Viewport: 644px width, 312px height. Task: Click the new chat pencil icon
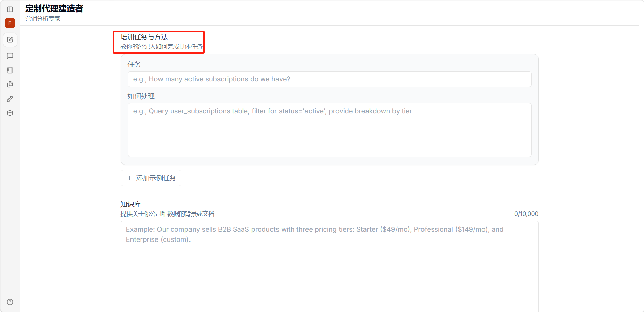(10, 40)
